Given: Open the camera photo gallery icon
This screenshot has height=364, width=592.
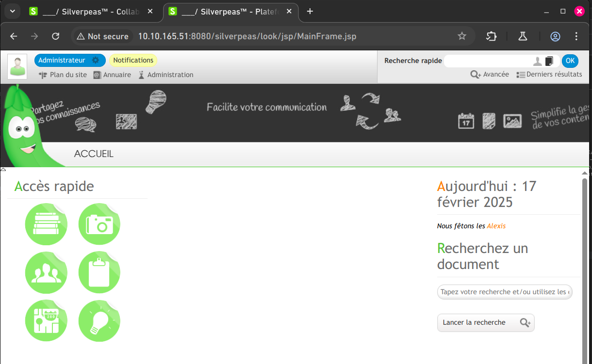Looking at the screenshot, I should [99, 224].
